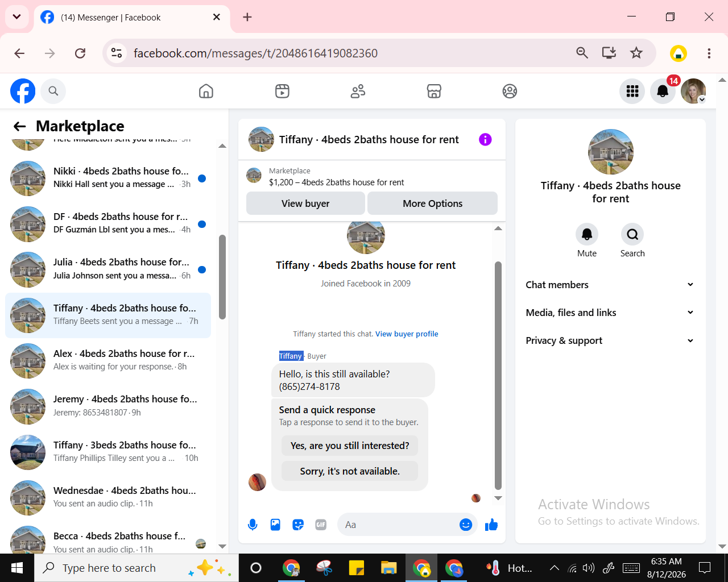Open notifications bell with 14 badge

663,91
